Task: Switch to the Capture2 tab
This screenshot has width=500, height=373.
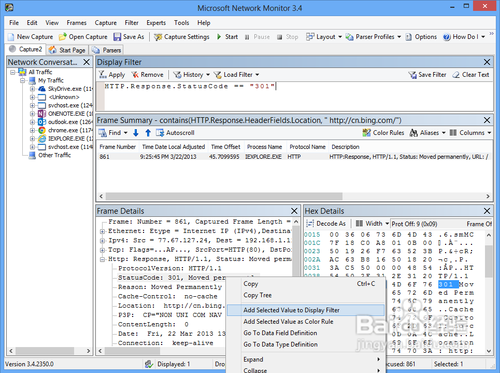Action: tap(26, 49)
